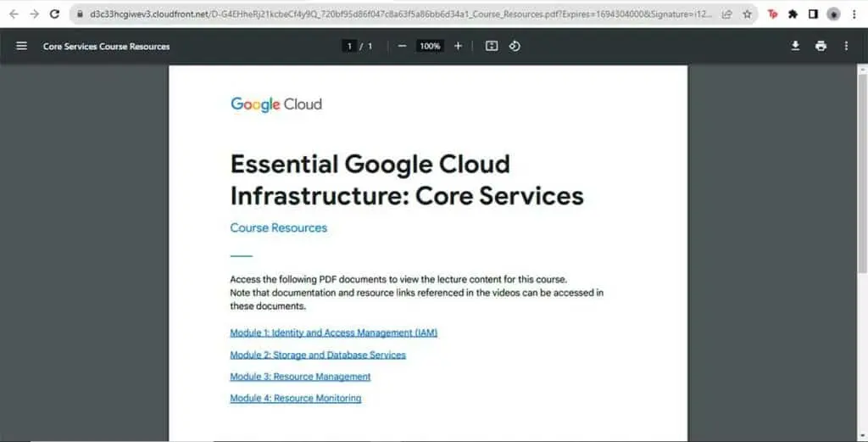Toggle the PDF sidebar hamburger menu
The width and height of the screenshot is (868, 442).
tap(21, 46)
